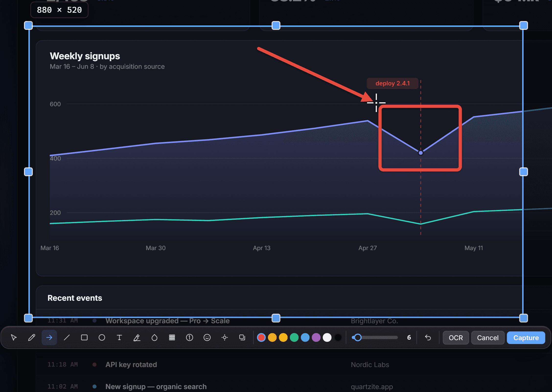Click the '11:18 AM' timestamp
552x392 pixels.
63,365
